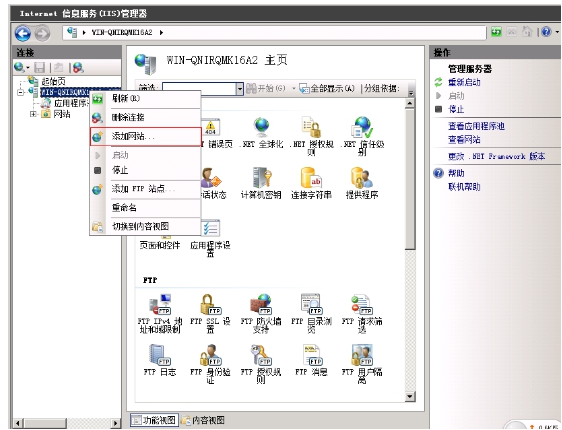Open the .NET 全球化 feature icon
The image size is (562, 430).
(261, 132)
